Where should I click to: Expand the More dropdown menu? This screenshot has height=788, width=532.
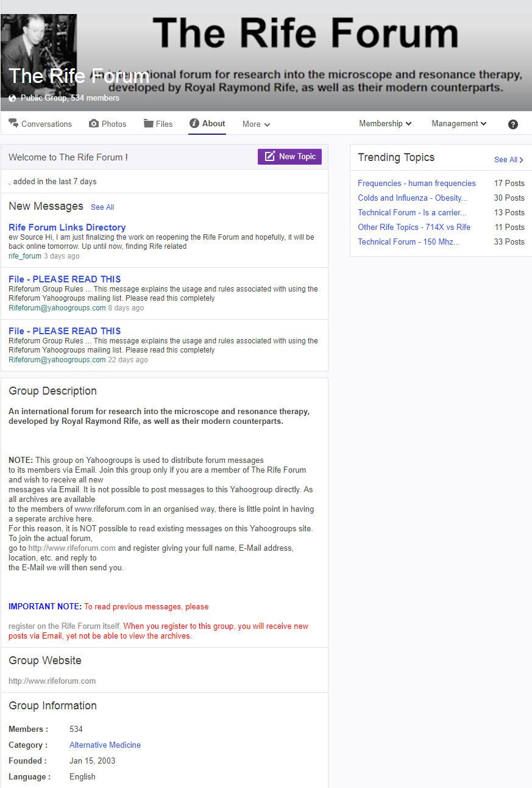point(256,124)
